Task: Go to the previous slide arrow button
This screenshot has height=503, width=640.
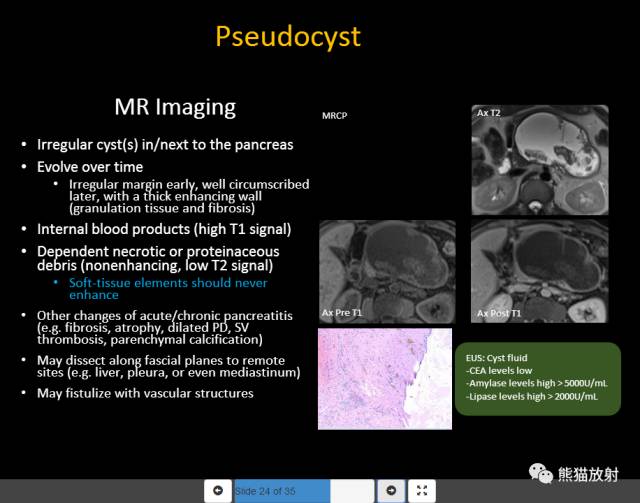Action: click(x=218, y=490)
